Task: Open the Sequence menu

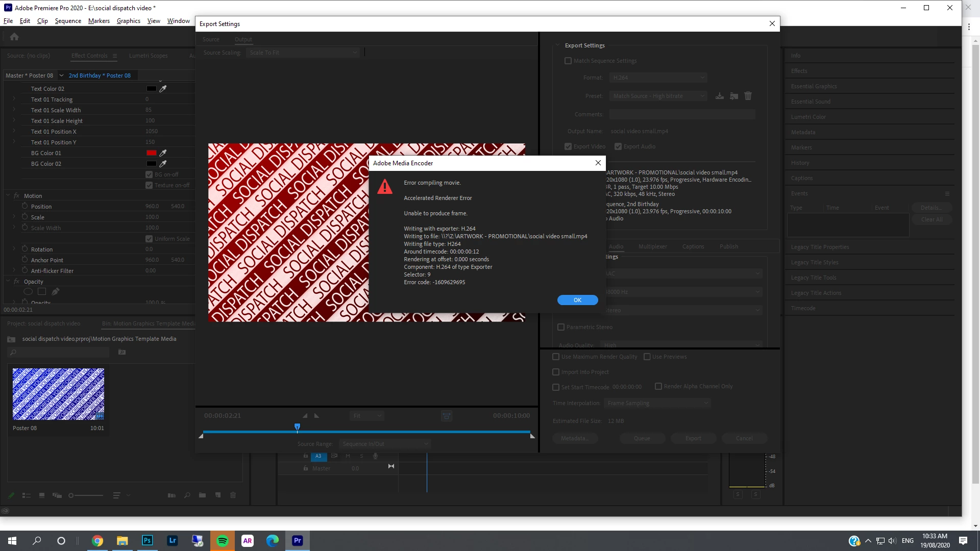Action: pos(68,21)
